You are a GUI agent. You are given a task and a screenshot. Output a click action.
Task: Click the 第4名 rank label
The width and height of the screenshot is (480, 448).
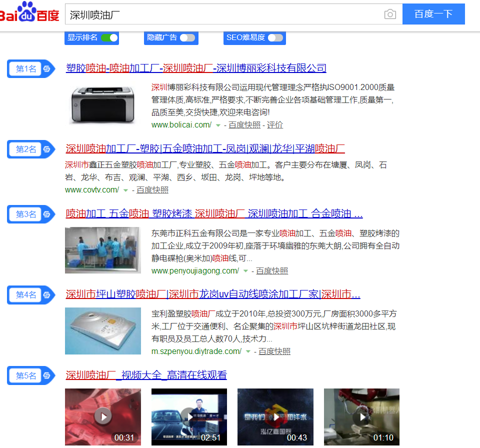[x=26, y=294]
